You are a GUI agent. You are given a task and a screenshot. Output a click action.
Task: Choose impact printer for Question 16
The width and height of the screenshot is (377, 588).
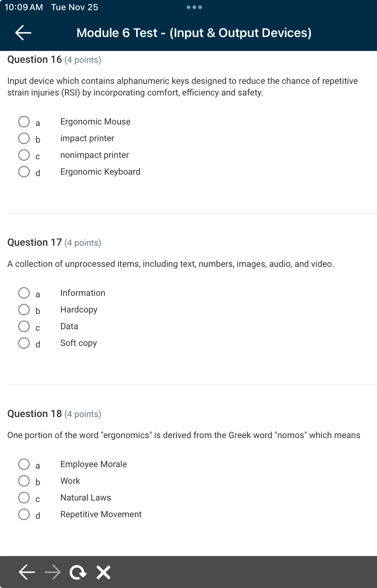(x=24, y=138)
